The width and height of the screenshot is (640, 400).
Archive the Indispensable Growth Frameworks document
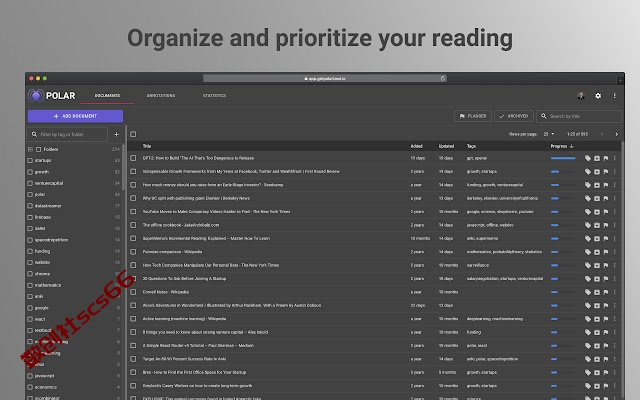click(597, 171)
